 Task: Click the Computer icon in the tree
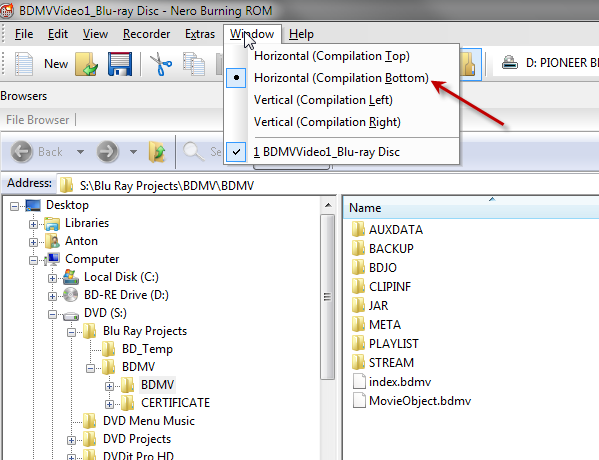pos(52,259)
